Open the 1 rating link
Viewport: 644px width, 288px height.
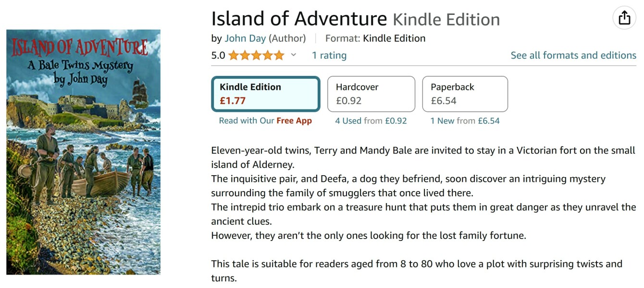[x=329, y=55]
